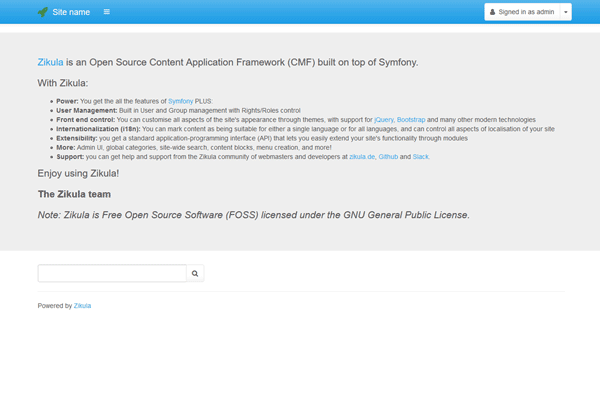Click the 'With Zikula:' subheading

point(63,83)
